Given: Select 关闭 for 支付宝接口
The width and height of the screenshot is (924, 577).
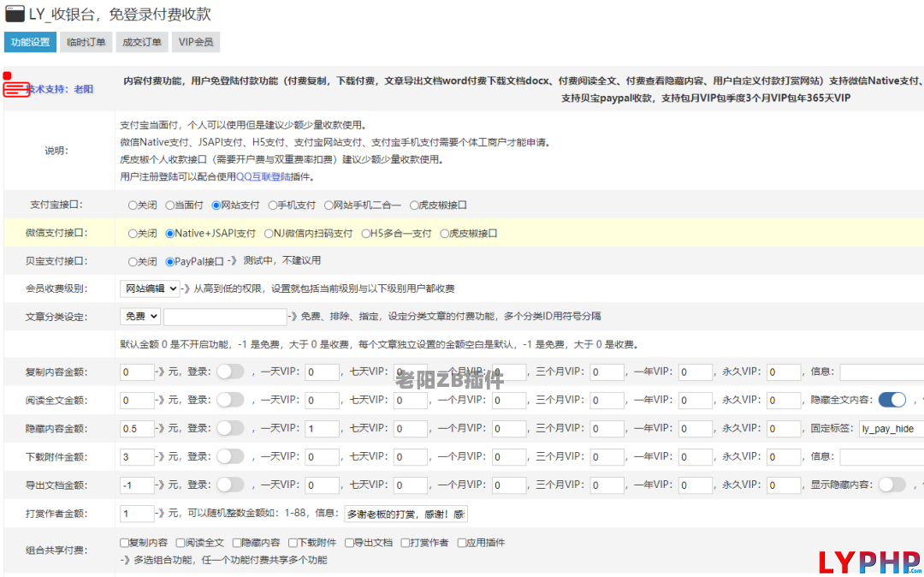Looking at the screenshot, I should (x=133, y=205).
